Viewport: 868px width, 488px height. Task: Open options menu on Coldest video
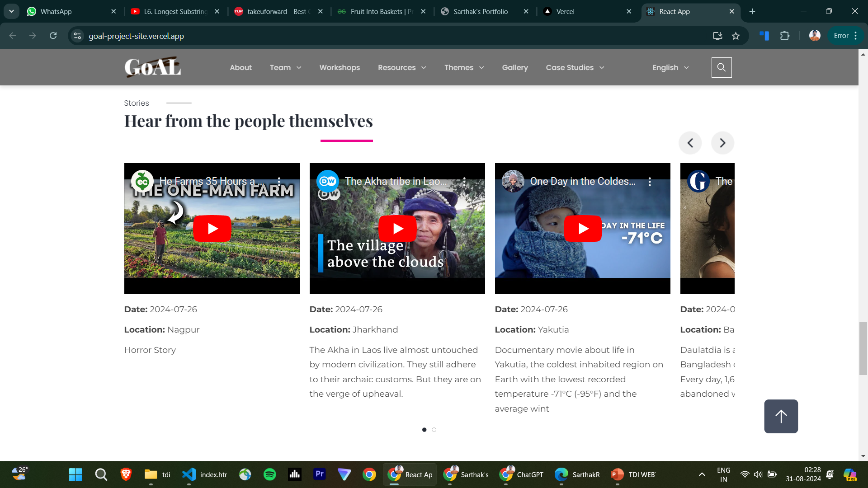click(650, 182)
